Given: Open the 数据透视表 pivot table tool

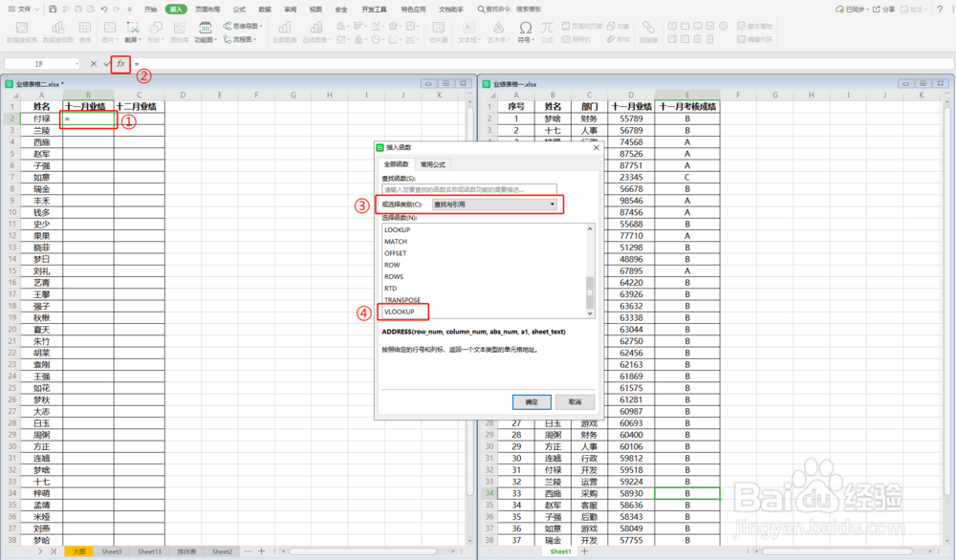Looking at the screenshot, I should click(x=22, y=32).
